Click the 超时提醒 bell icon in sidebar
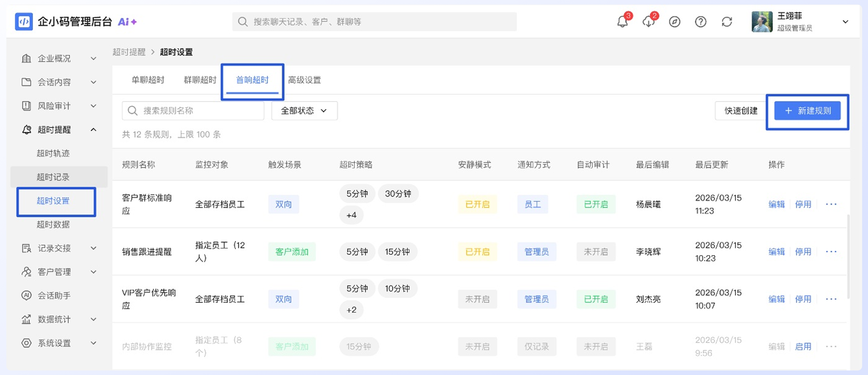 click(x=26, y=130)
